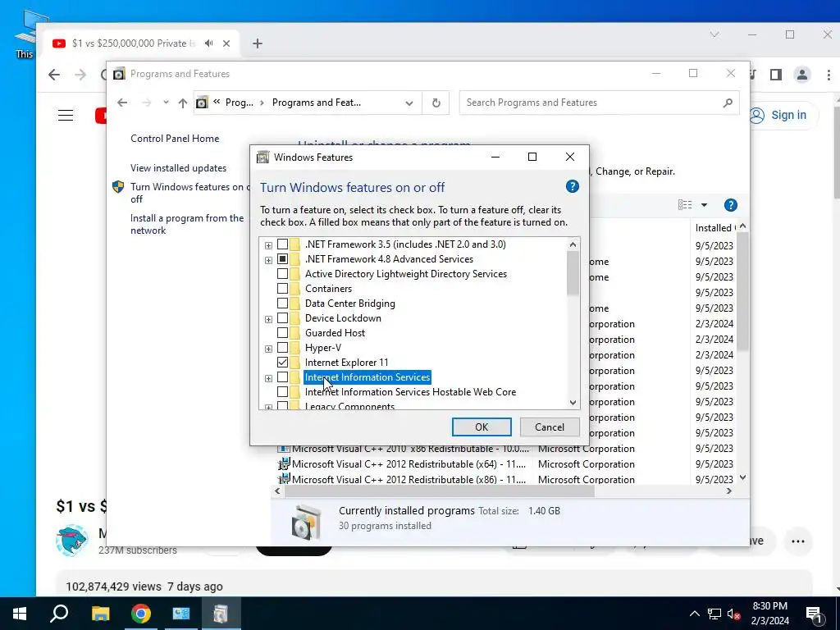Check .NET Framework 3.5 checkbox
The width and height of the screenshot is (840, 630).
[x=282, y=244]
